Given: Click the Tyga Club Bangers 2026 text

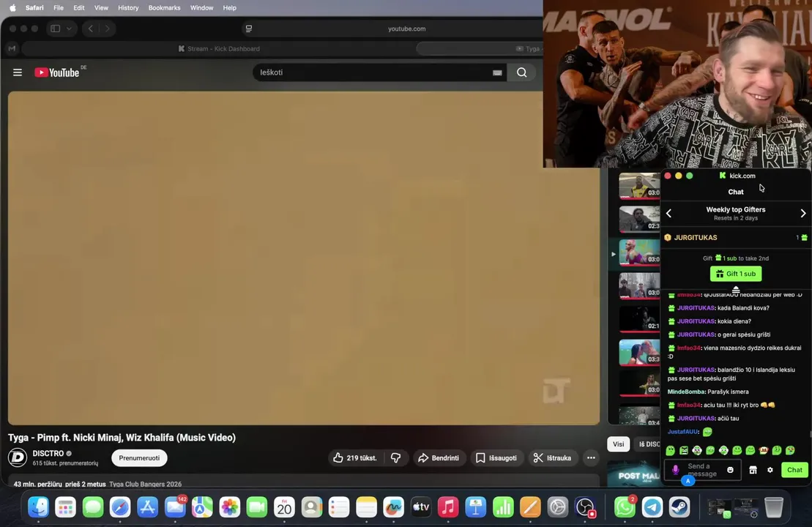Looking at the screenshot, I should coord(146,484).
